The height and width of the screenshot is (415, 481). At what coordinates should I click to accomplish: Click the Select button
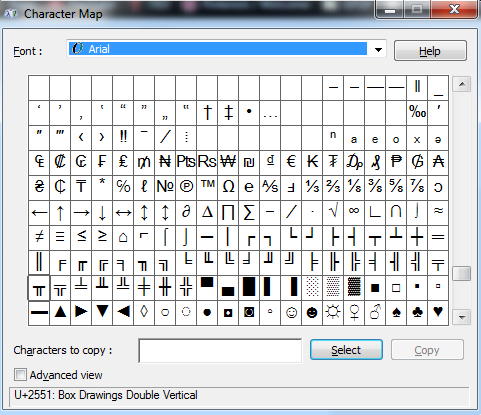click(346, 350)
